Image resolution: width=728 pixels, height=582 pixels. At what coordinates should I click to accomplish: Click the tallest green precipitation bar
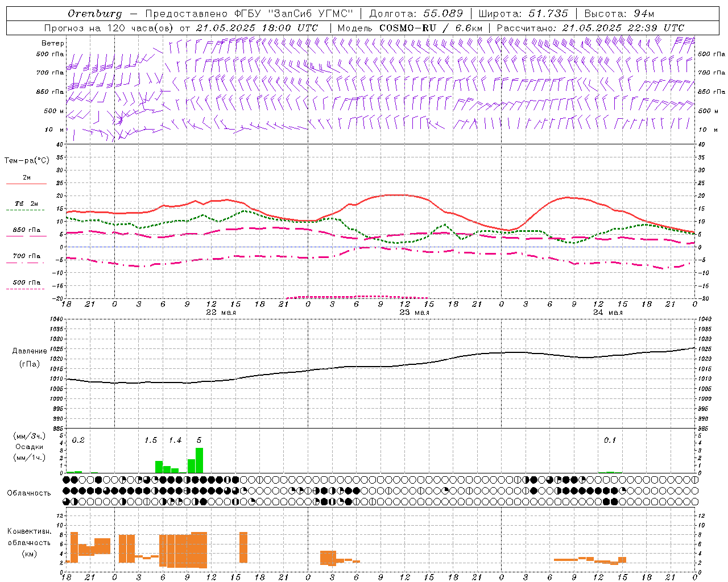coord(199,460)
